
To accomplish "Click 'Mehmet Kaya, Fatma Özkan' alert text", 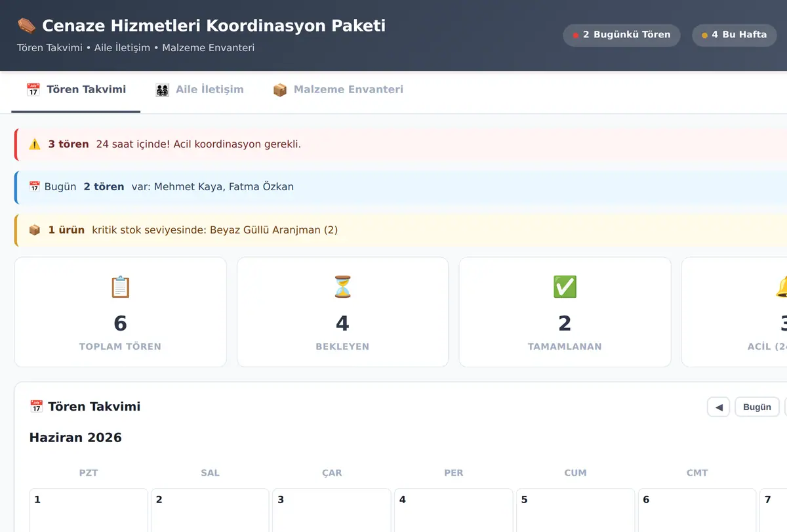I will click(224, 187).
